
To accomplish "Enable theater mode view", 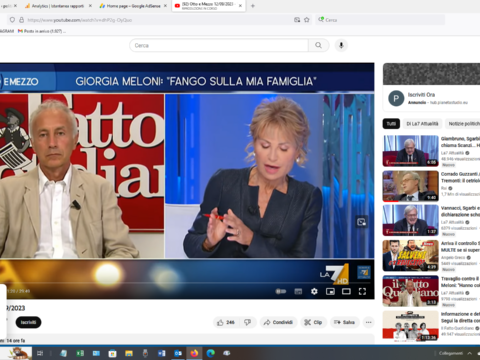I will (x=346, y=292).
